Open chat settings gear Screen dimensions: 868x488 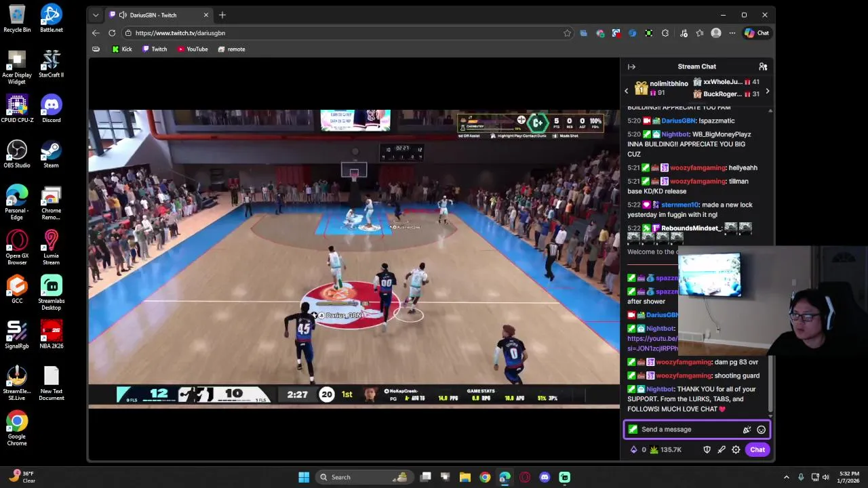736,449
